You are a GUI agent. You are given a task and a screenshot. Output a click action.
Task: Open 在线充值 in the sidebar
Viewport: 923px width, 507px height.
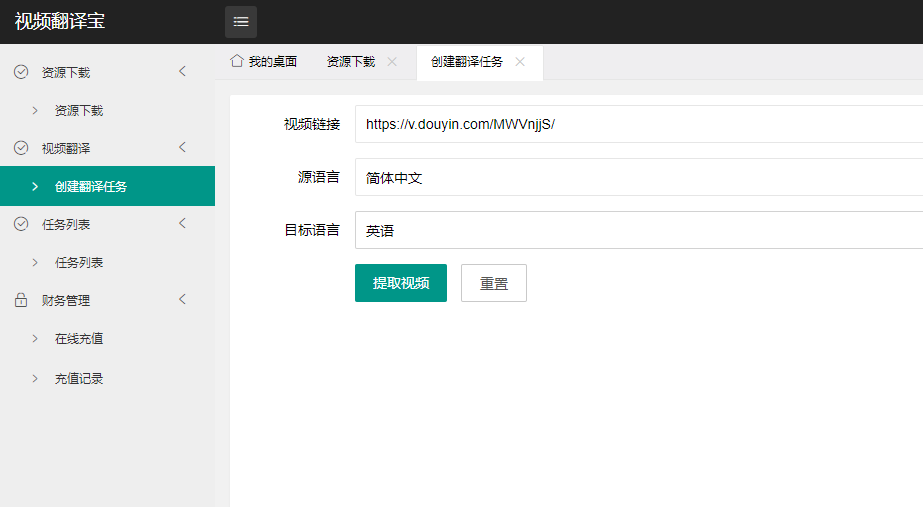coord(79,339)
